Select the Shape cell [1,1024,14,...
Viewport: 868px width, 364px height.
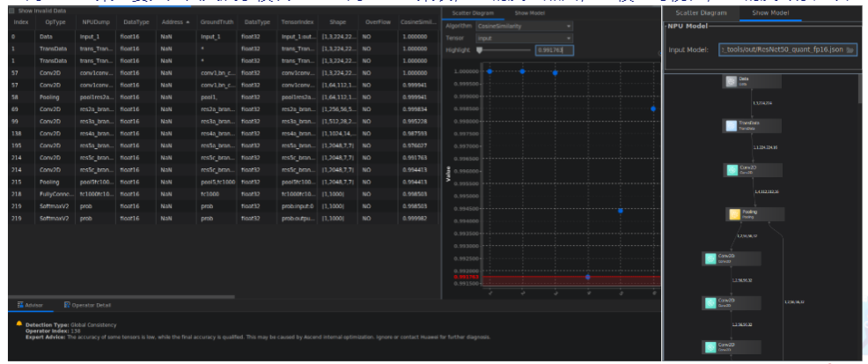(339, 133)
